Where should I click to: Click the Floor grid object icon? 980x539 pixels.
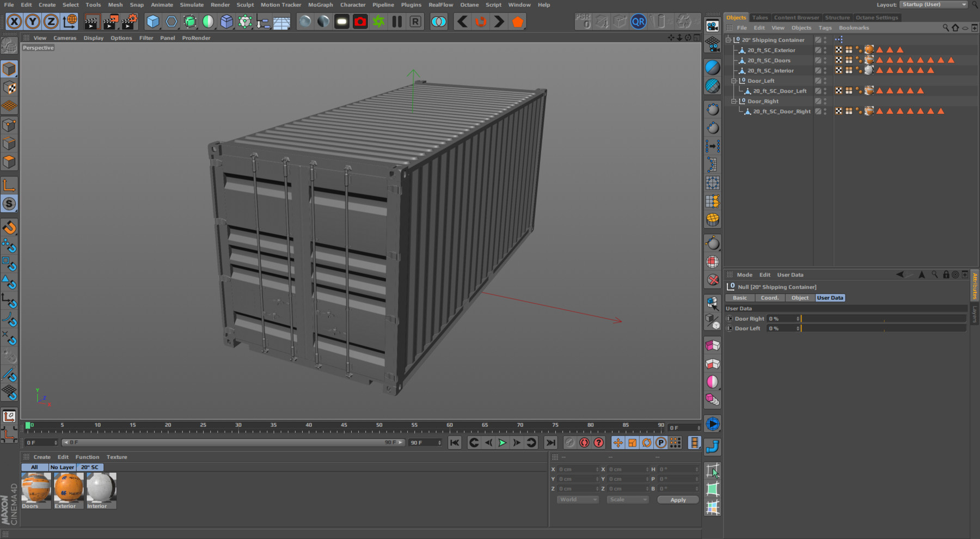281,22
